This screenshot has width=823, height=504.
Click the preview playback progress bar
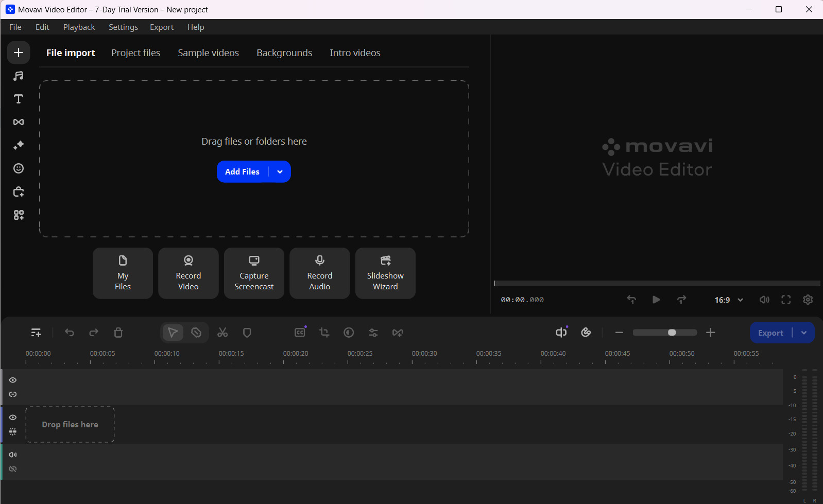coord(657,283)
